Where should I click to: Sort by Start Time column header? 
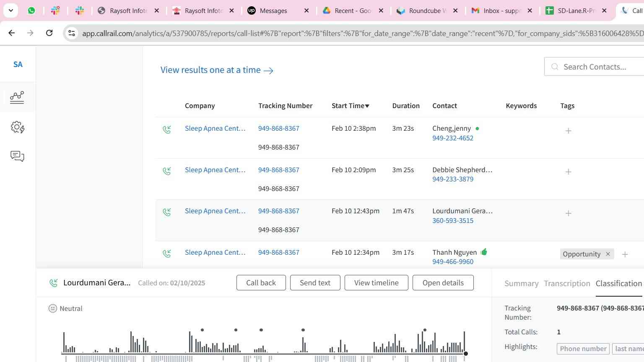351,106
